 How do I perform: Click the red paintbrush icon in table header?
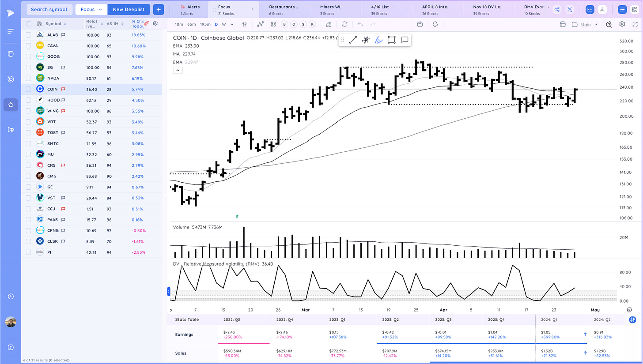pyautogui.click(x=146, y=23)
